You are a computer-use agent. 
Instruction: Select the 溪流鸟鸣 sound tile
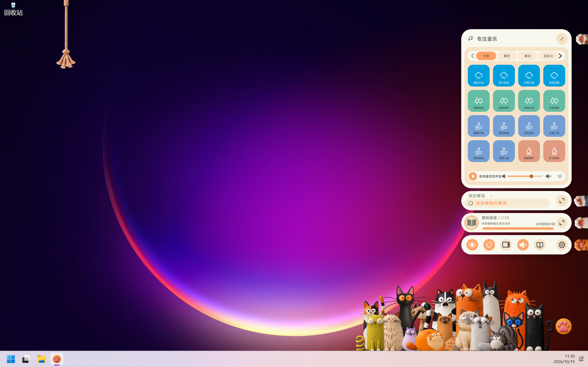[504, 126]
